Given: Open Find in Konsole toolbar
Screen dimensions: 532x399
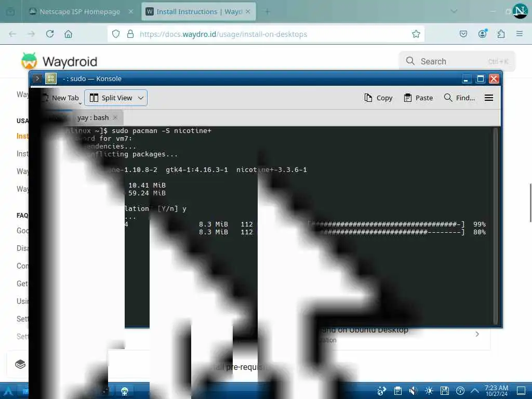Looking at the screenshot, I should (459, 98).
